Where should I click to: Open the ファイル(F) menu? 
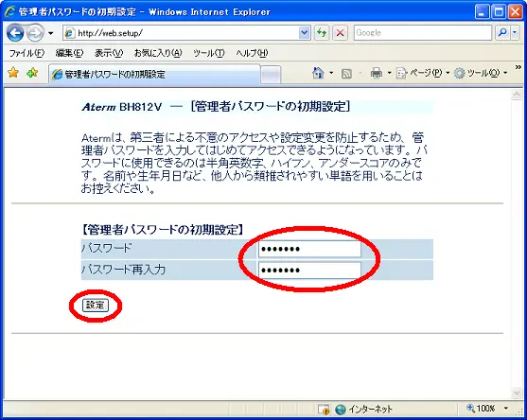pos(26,53)
